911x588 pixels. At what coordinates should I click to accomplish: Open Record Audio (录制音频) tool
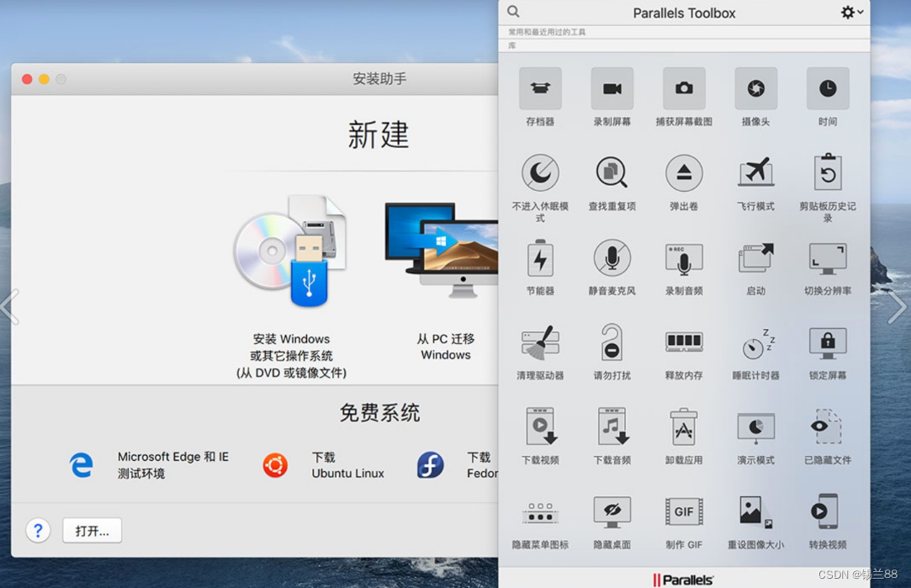click(x=684, y=258)
